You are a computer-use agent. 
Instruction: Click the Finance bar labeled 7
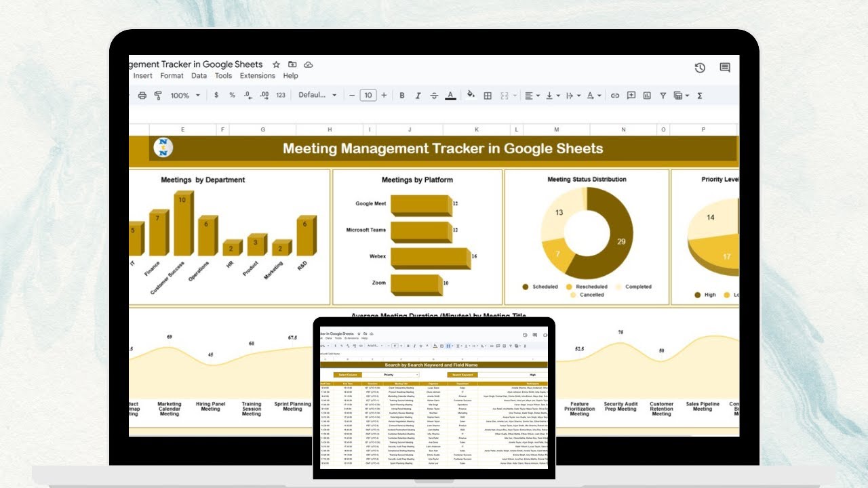click(x=159, y=234)
